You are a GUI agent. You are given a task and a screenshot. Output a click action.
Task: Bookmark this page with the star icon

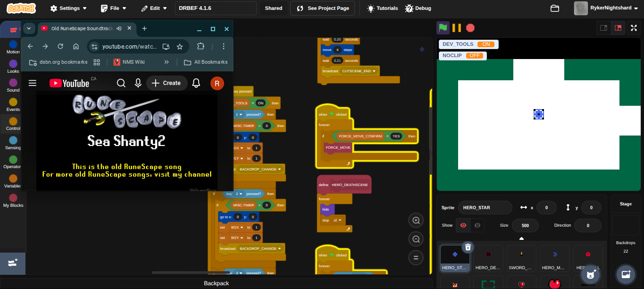(x=180, y=46)
